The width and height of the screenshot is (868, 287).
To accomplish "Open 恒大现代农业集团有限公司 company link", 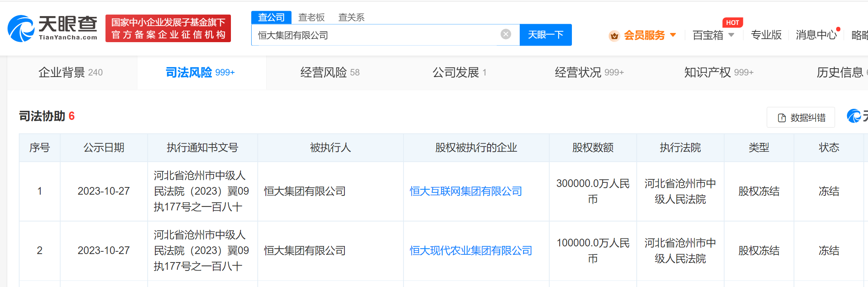I will coord(471,251).
